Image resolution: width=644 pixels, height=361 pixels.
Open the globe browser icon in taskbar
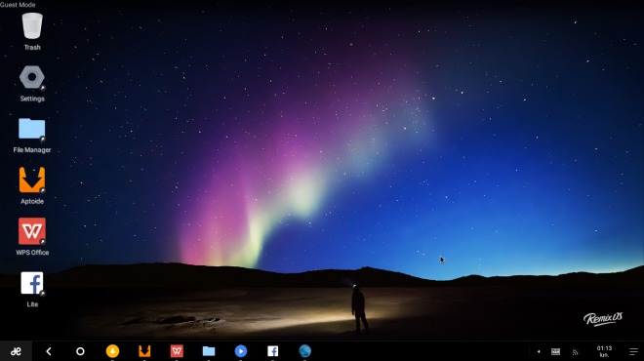[304, 351]
